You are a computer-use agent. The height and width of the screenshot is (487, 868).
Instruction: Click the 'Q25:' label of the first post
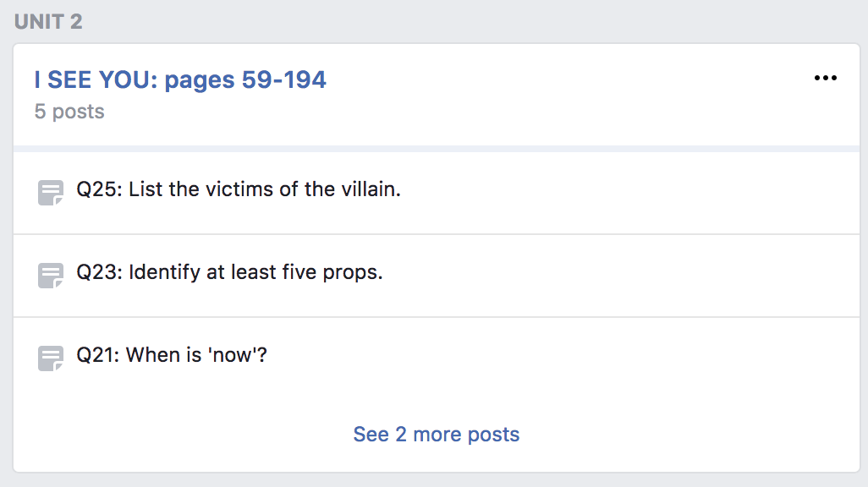point(100,189)
